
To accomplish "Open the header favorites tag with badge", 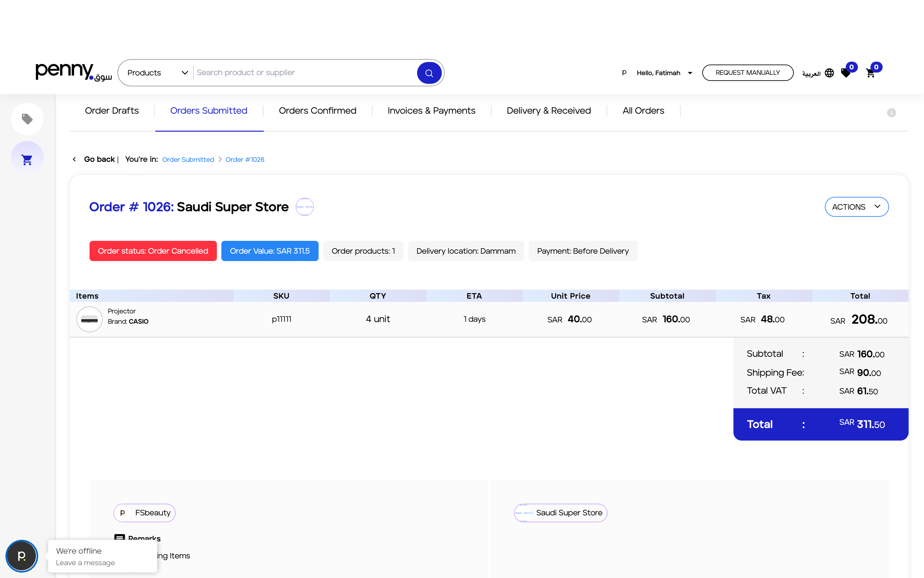I will pos(846,73).
